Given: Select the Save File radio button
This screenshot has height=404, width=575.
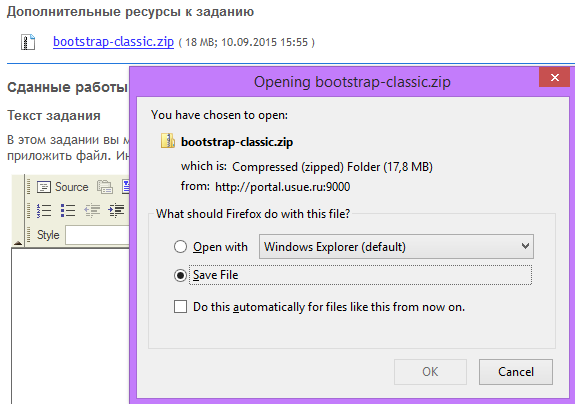Looking at the screenshot, I should [180, 275].
